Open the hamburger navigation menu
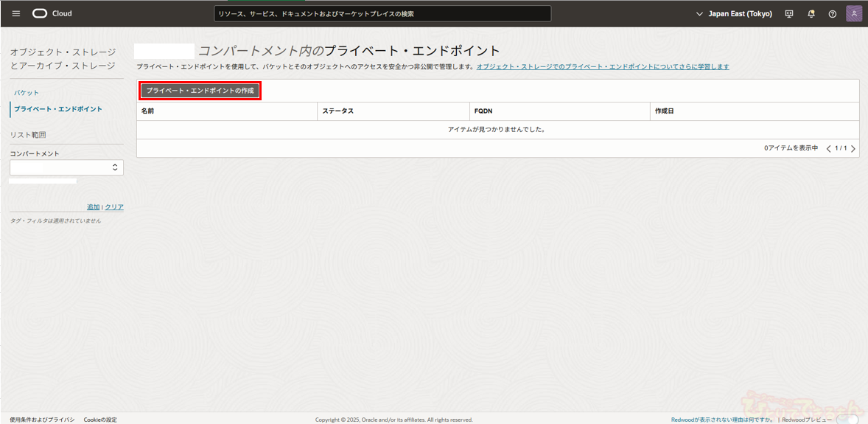 [16, 14]
